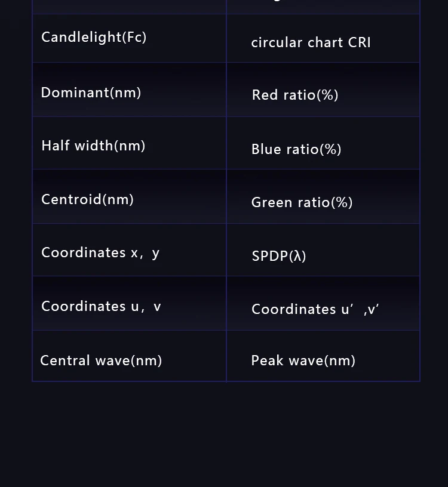Click the Coordinates u, v cell
The width and height of the screenshot is (448, 487).
(101, 306)
